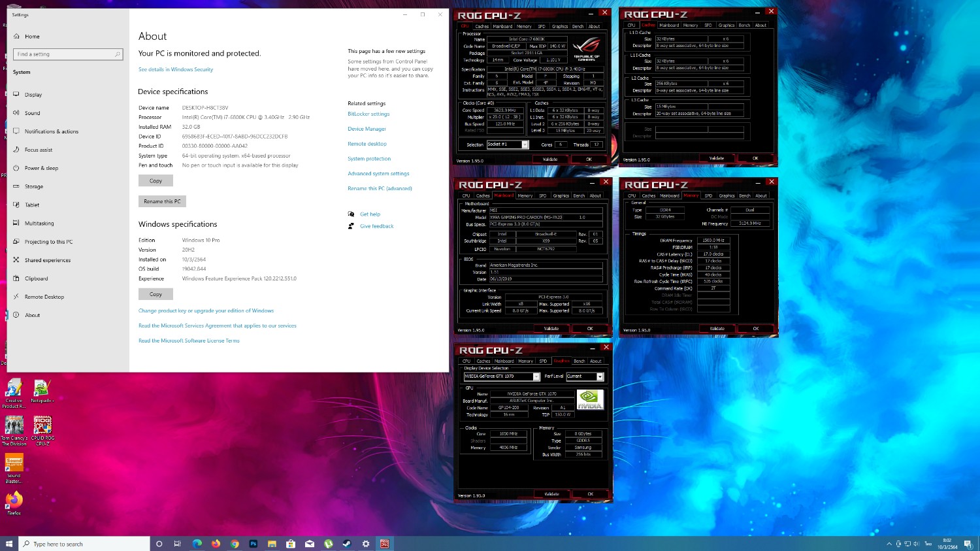The height and width of the screenshot is (551, 980).
Task: Click Validate in the Graphics window
Action: click(x=551, y=494)
